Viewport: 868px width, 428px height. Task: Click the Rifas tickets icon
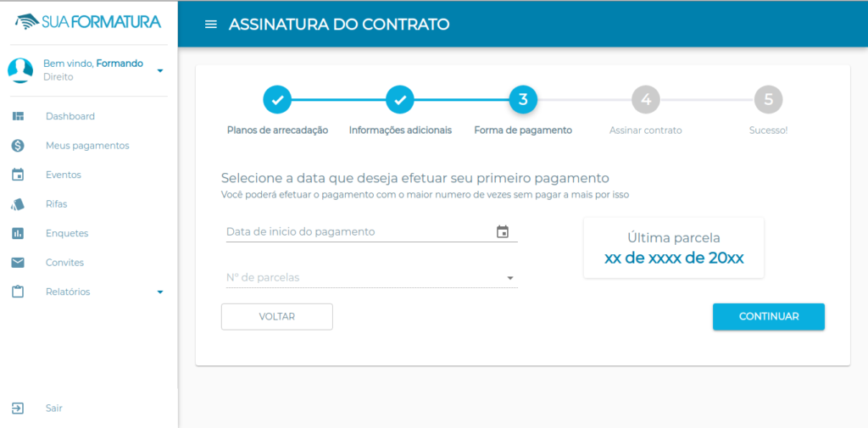point(18,204)
